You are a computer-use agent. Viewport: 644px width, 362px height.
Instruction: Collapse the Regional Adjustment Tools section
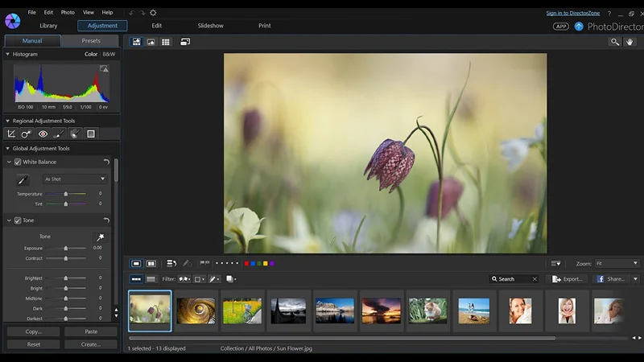(x=7, y=121)
